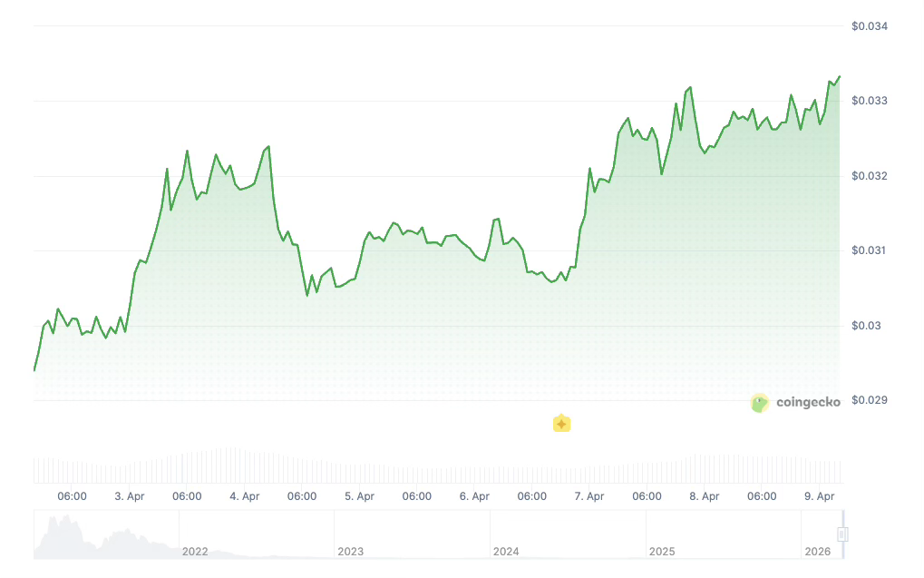Screen dimensions: 924x578
Task: Select 2023 in the navigator timeline
Action: pyautogui.click(x=350, y=552)
